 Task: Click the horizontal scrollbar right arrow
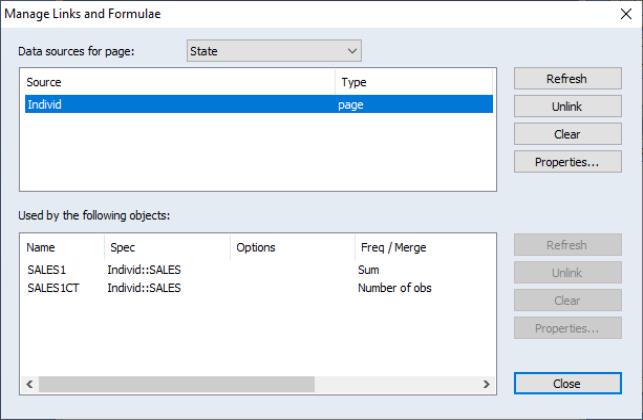(487, 384)
